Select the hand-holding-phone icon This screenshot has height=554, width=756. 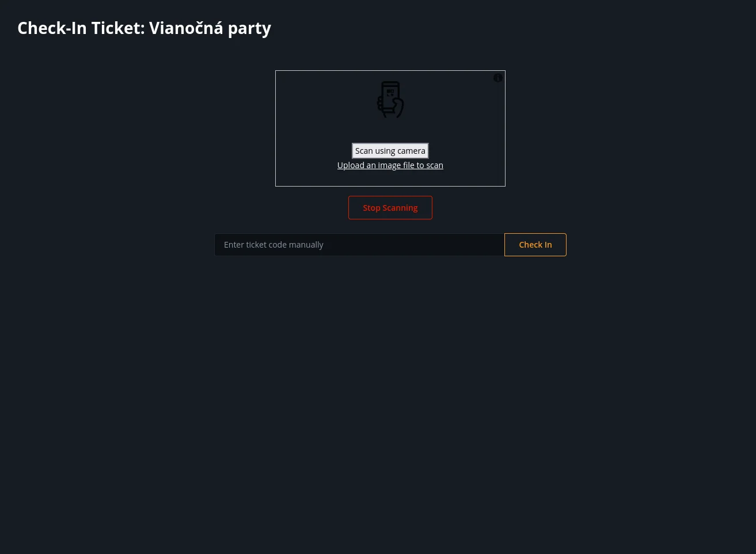pos(390,100)
